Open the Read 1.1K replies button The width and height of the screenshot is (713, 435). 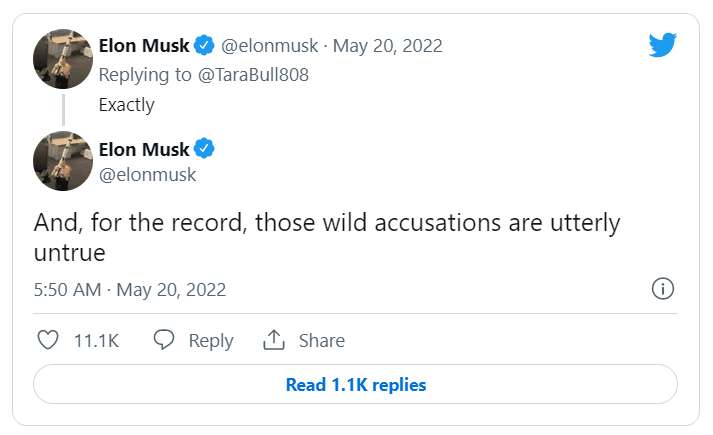click(x=356, y=384)
